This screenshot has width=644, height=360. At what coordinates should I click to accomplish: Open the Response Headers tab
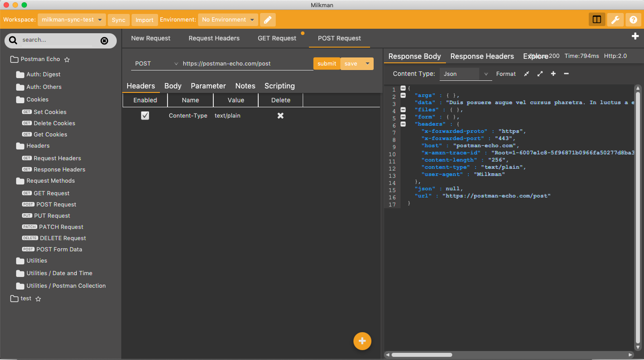click(x=482, y=56)
